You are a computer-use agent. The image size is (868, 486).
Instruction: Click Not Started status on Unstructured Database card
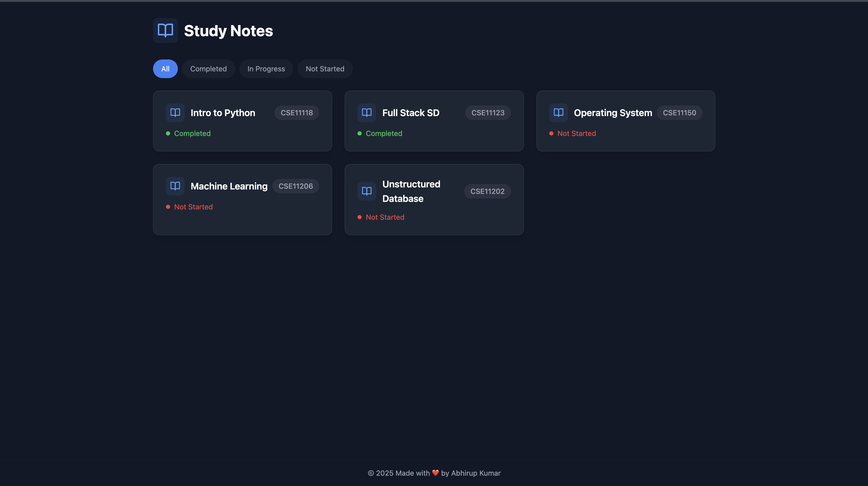385,217
